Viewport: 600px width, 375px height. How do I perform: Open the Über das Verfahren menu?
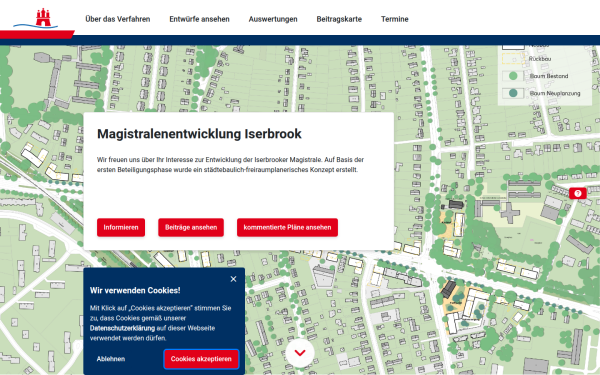(117, 19)
